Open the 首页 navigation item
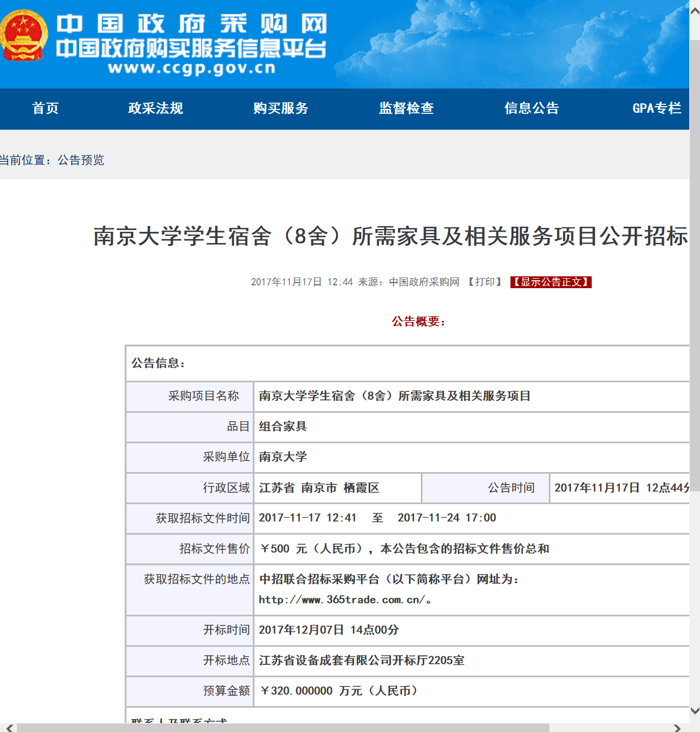Image resolution: width=700 pixels, height=732 pixels. (45, 108)
